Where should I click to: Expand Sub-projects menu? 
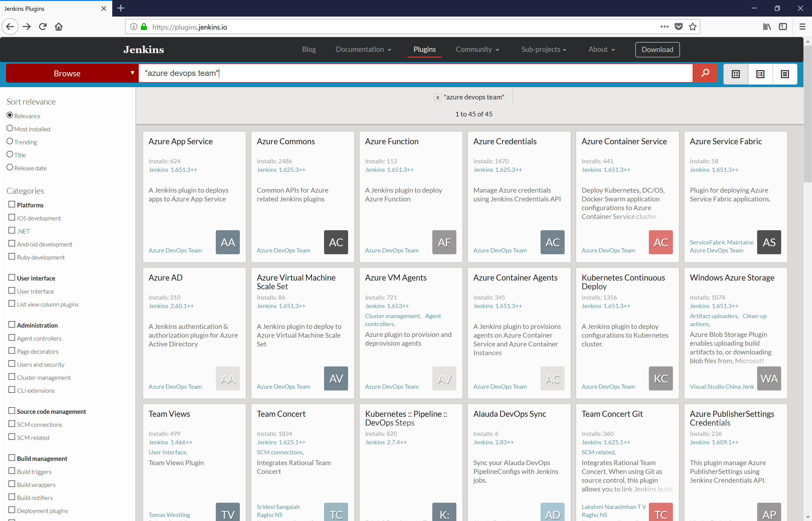(x=544, y=49)
